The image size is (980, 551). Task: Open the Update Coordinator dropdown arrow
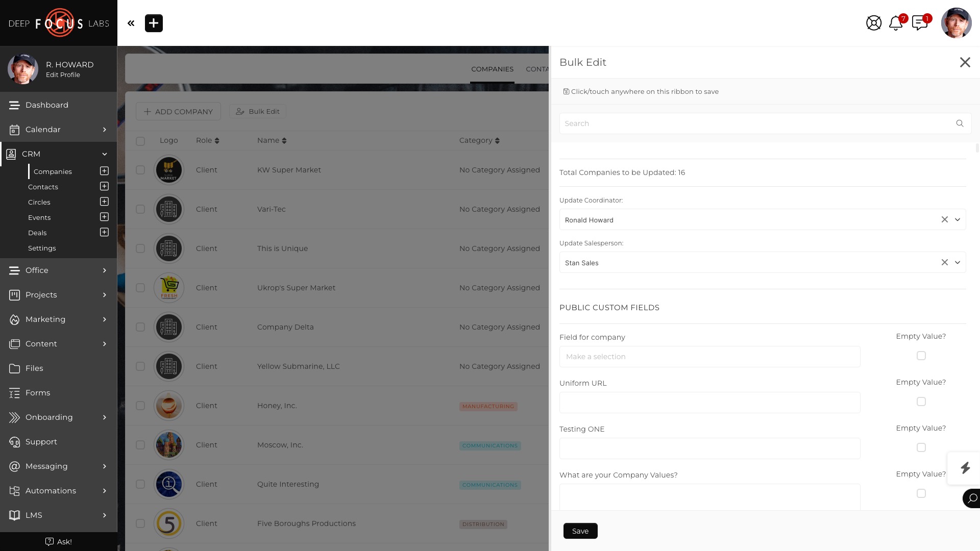pyautogui.click(x=958, y=219)
